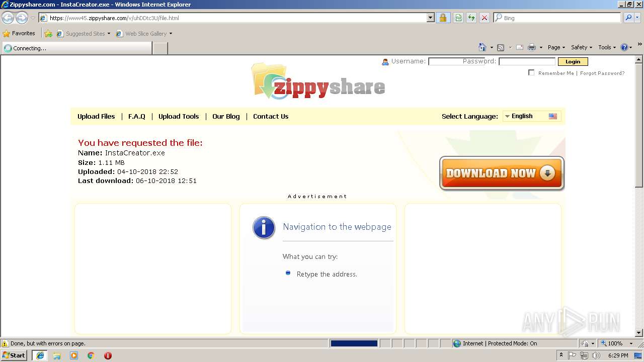The width and height of the screenshot is (644, 362).
Task: Click the Forward navigation arrow
Action: tap(22, 18)
